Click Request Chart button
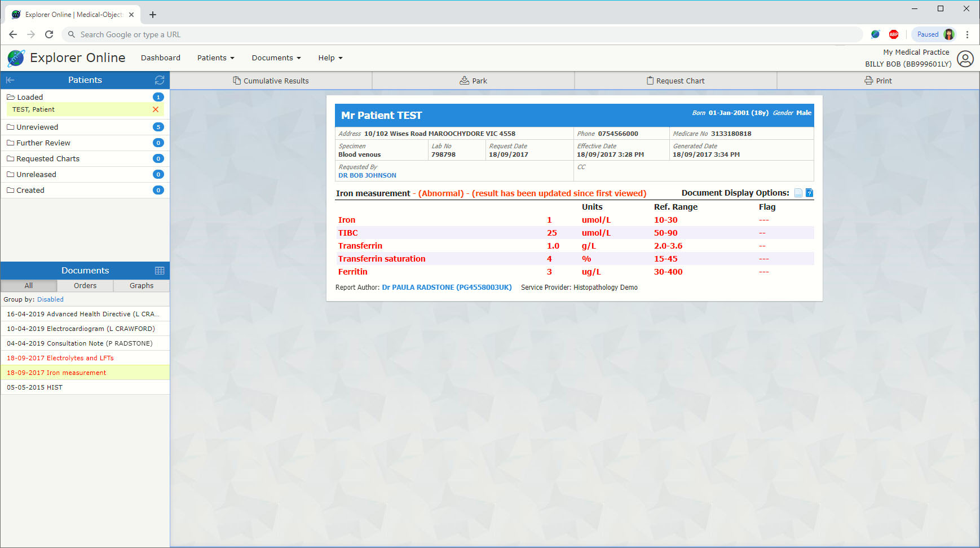 click(x=676, y=81)
